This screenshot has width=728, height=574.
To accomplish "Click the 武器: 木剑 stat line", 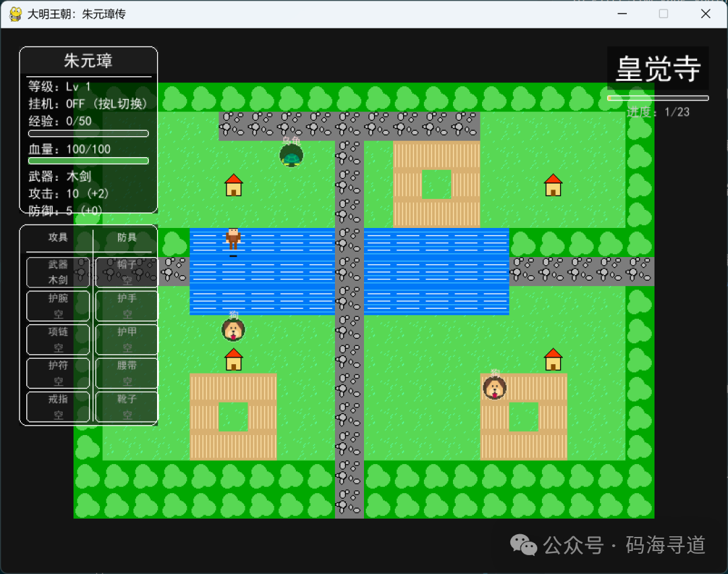I will pyautogui.click(x=60, y=176).
